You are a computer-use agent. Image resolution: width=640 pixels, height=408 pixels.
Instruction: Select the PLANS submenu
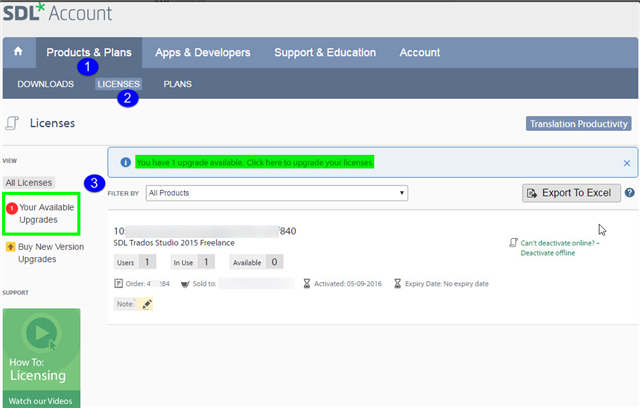178,84
